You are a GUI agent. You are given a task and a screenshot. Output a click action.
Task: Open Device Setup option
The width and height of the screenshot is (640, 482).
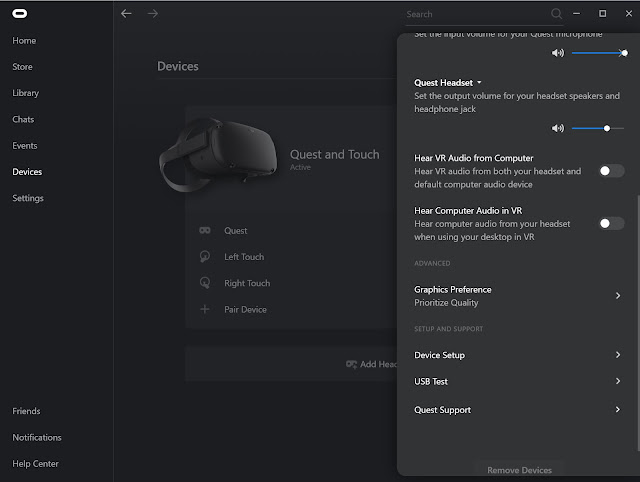517,355
